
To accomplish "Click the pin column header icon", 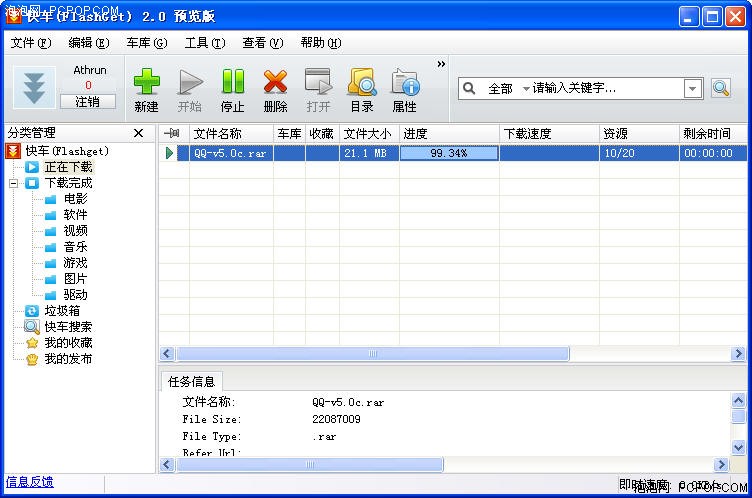I will [172, 133].
